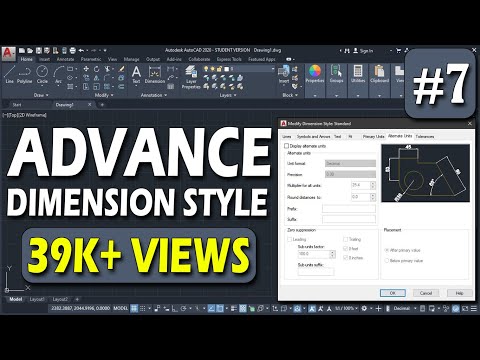This screenshot has width=480, height=360.
Task: Toggle Trailing zero suppression checkbox
Action: click(346, 239)
